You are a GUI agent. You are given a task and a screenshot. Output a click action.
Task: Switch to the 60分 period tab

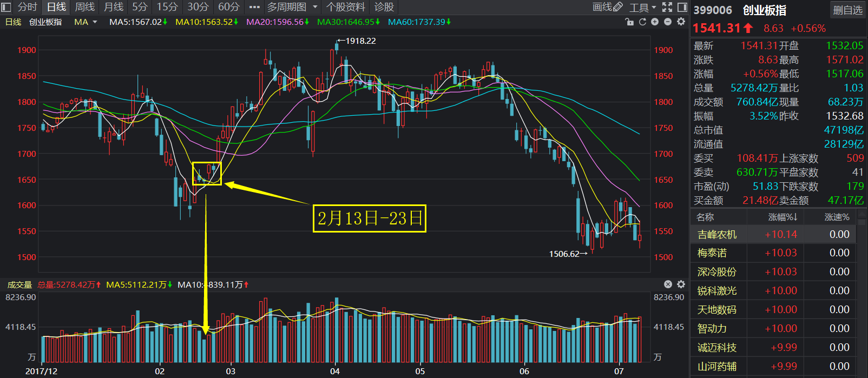coord(228,7)
